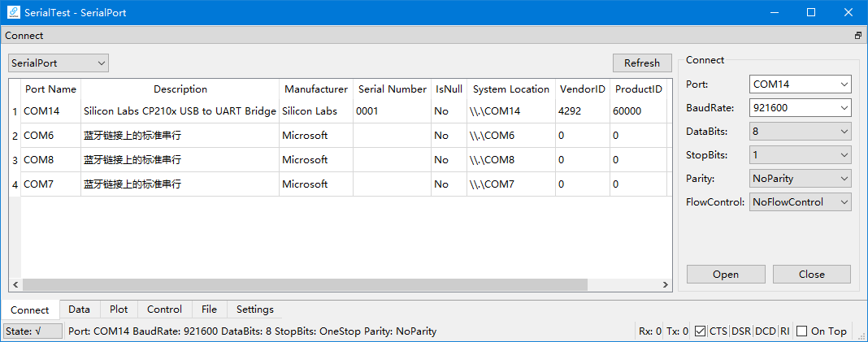The width and height of the screenshot is (868, 342).
Task: Open the Parity dropdown
Action: click(800, 179)
